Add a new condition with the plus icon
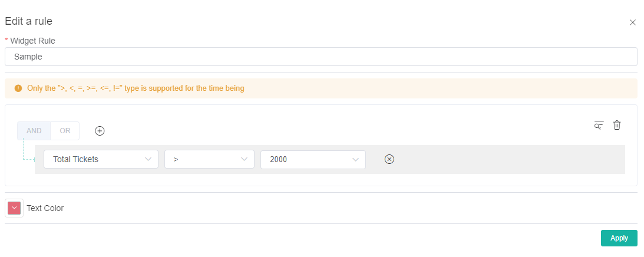Screen dimensions: 644x257 (x=100, y=131)
